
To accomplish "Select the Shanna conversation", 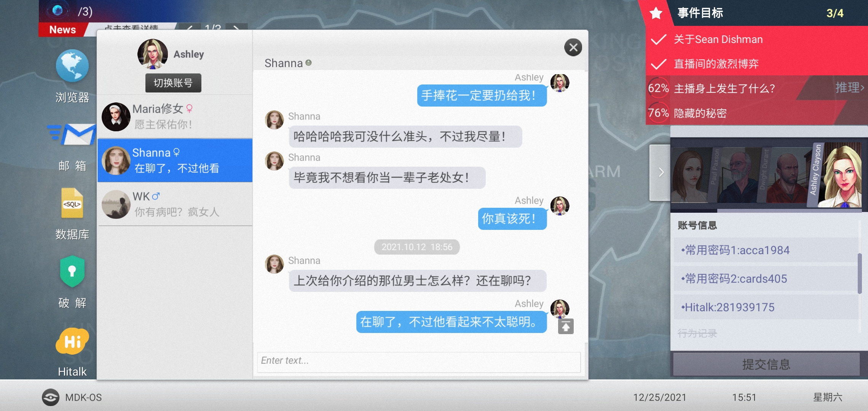I will click(175, 160).
